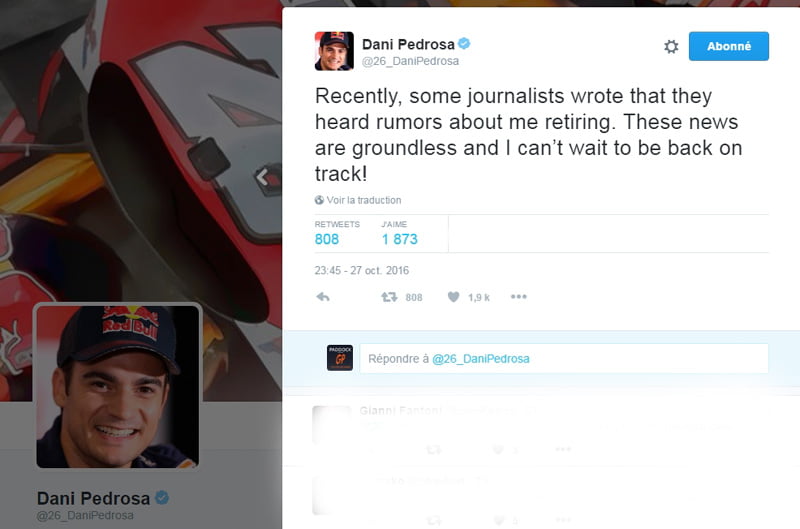Open the large Dani Pedrosa profile photo

(118, 386)
